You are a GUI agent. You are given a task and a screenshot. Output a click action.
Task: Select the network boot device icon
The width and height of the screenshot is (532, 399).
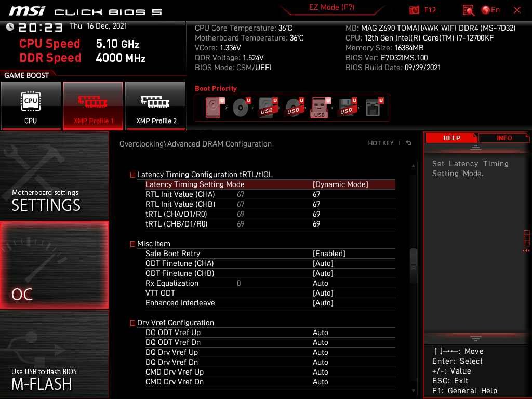point(374,108)
